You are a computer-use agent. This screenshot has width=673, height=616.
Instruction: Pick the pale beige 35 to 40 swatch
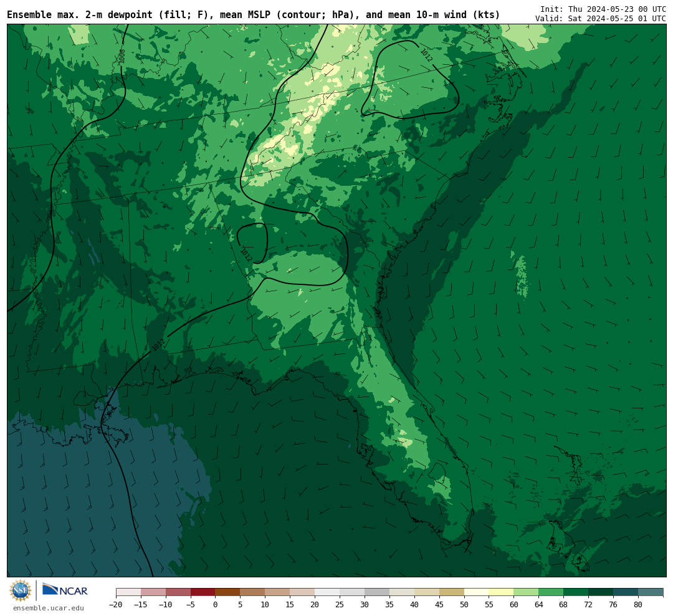pyautogui.click(x=402, y=592)
